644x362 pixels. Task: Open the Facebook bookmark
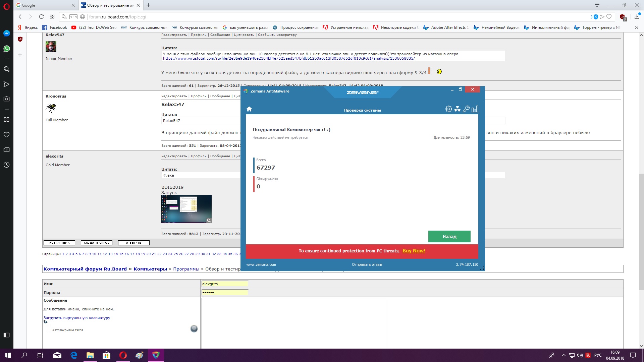pyautogui.click(x=54, y=27)
